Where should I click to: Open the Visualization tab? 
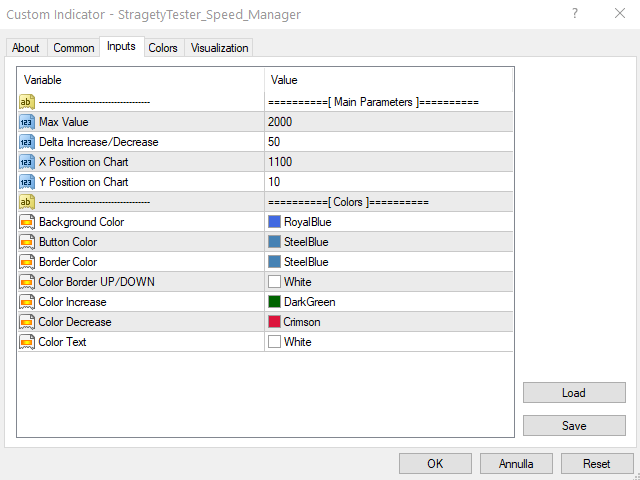219,48
